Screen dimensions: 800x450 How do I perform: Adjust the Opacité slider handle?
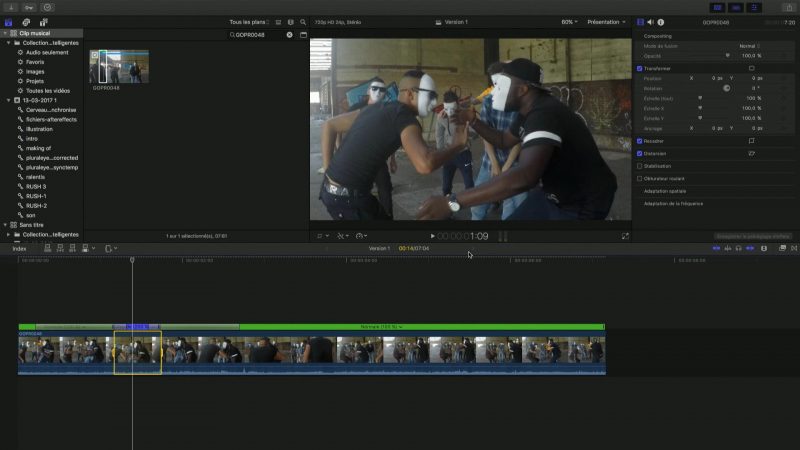tap(728, 56)
